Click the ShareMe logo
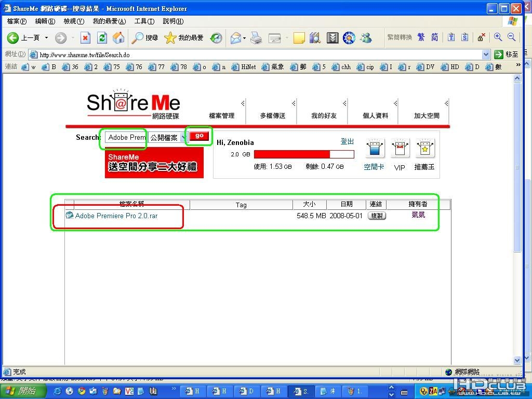Image resolution: width=532 pixels, height=399 pixels. tap(133, 104)
